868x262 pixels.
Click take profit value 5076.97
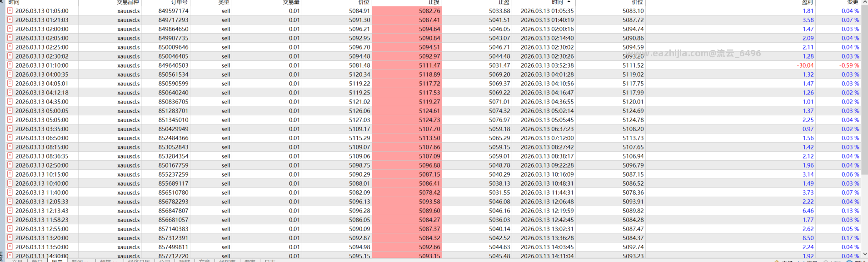(x=499, y=120)
